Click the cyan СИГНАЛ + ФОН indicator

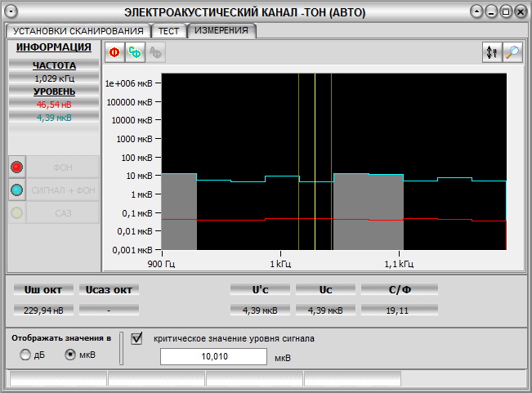pyautogui.click(x=16, y=190)
